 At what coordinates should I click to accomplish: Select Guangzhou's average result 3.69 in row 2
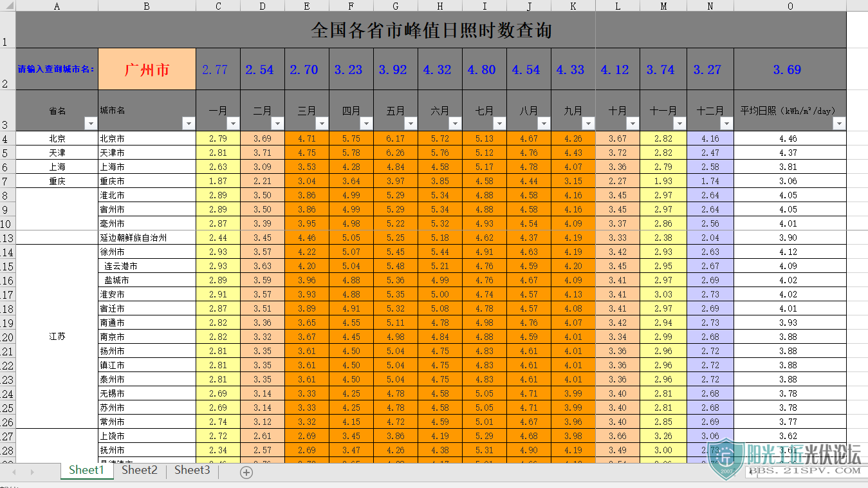(790, 69)
